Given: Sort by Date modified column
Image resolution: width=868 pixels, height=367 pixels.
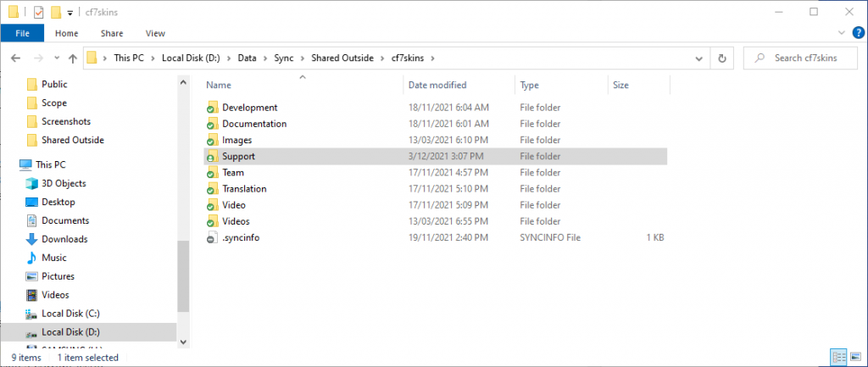Looking at the screenshot, I should tap(437, 85).
